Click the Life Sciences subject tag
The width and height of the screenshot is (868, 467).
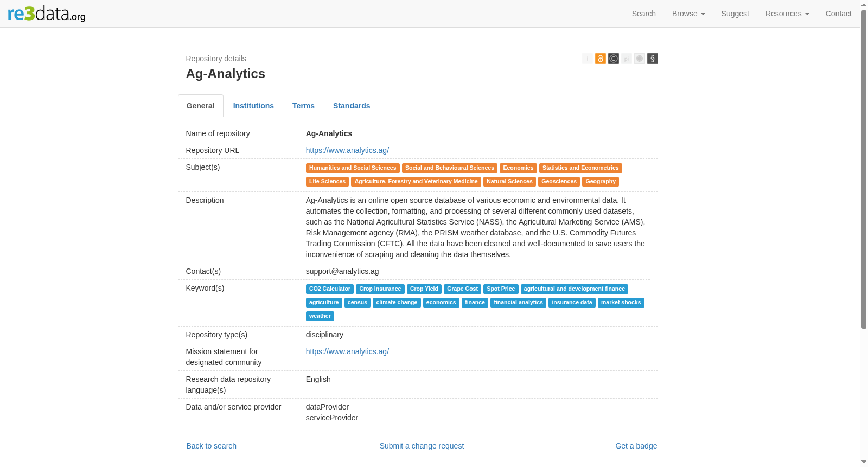tap(327, 182)
